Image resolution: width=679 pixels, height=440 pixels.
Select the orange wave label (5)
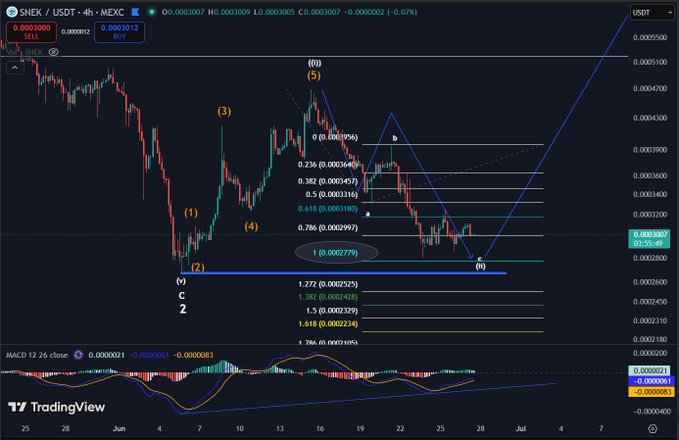click(314, 75)
